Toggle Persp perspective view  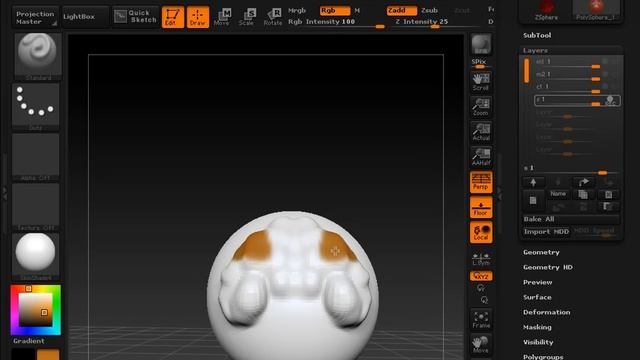pos(481,182)
